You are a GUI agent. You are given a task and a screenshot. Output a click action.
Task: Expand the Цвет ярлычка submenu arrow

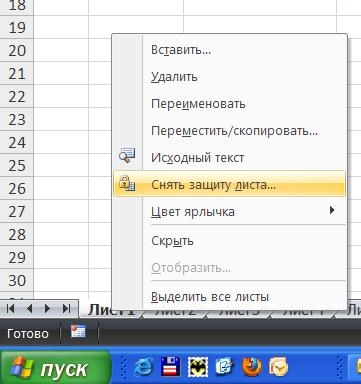332,210
